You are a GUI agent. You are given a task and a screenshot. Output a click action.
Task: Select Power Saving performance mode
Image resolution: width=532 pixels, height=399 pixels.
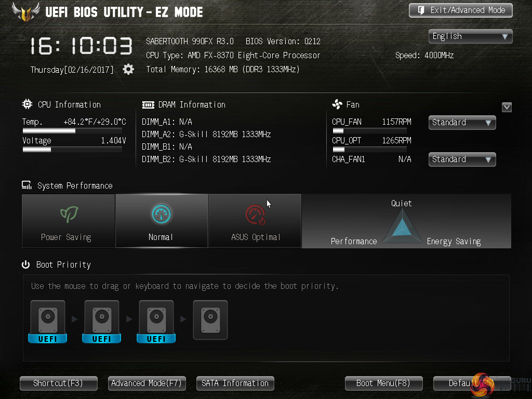click(68, 221)
